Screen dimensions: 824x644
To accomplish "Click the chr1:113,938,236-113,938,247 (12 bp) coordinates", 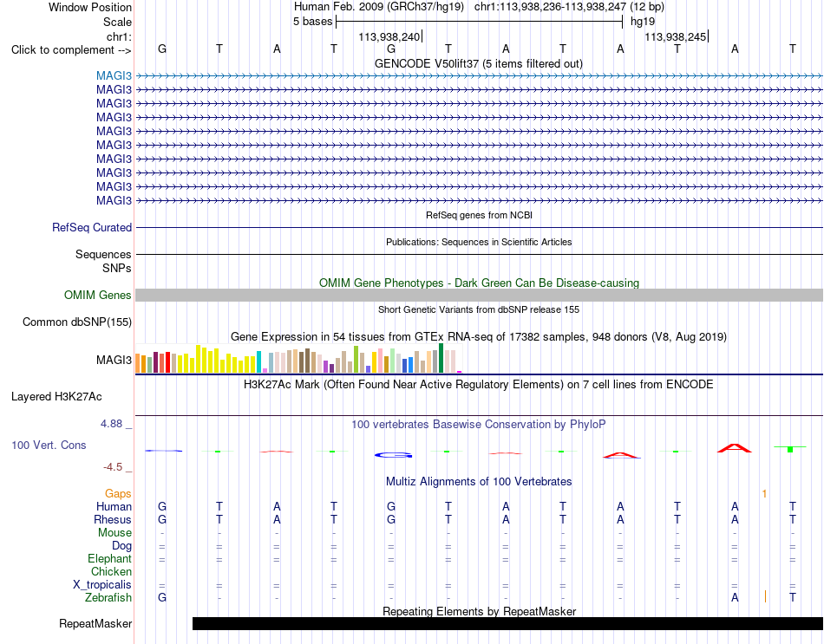I will tap(569, 7).
